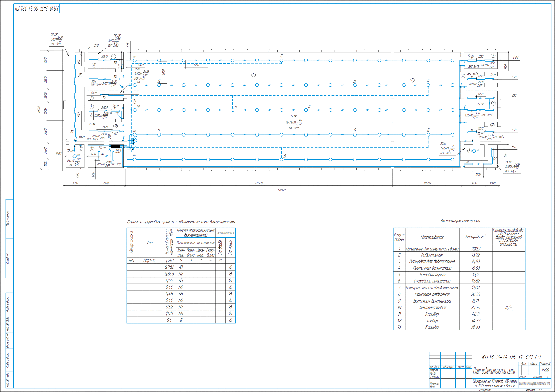
Task: Click the title 'План осветительной сети'
Action: pos(494,370)
